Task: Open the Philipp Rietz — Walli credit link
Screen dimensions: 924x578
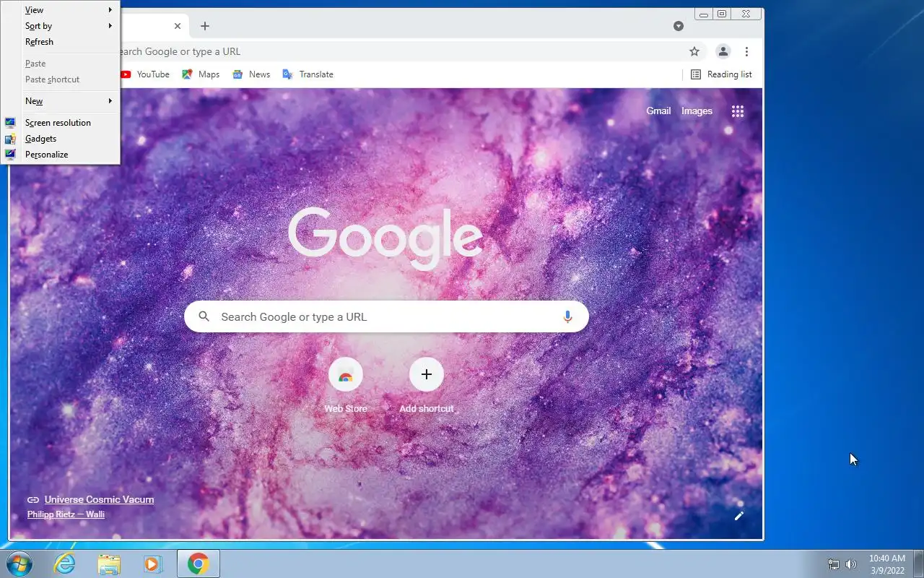Action: tap(66, 514)
